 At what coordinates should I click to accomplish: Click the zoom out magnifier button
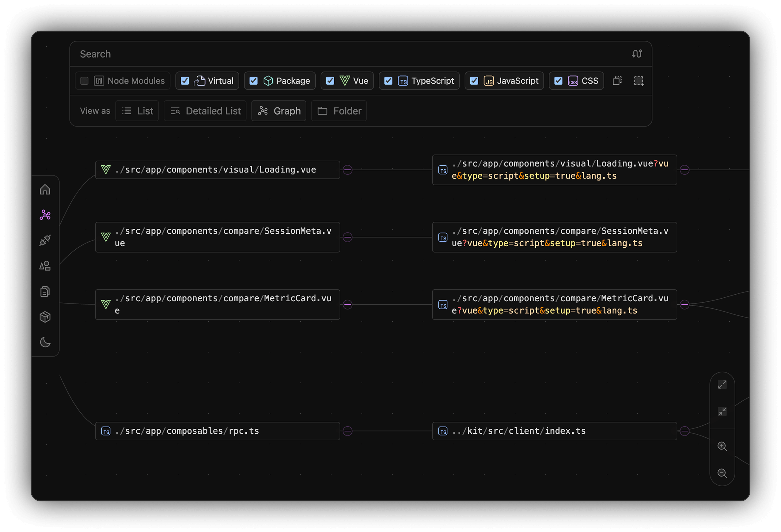tap(722, 473)
